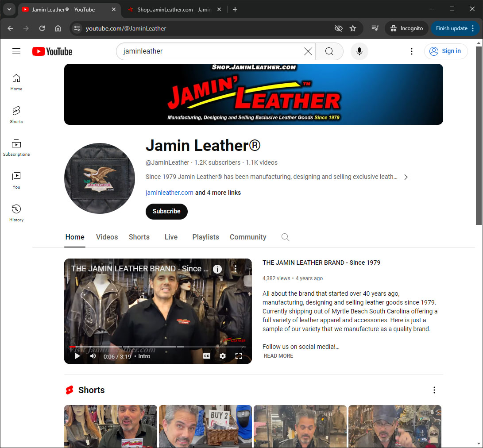Open the tab search dropdown arrow

[9, 9]
